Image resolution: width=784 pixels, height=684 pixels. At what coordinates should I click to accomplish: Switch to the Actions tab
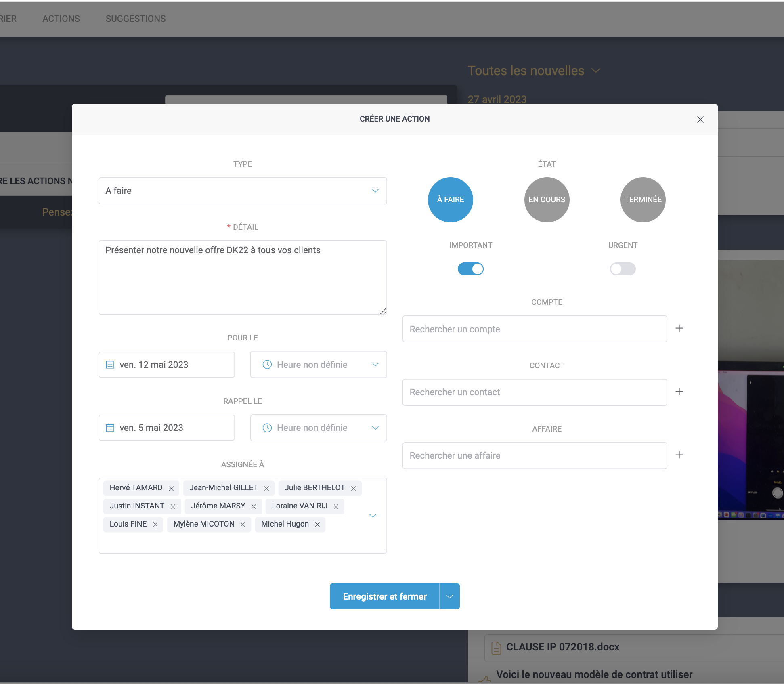coord(61,19)
